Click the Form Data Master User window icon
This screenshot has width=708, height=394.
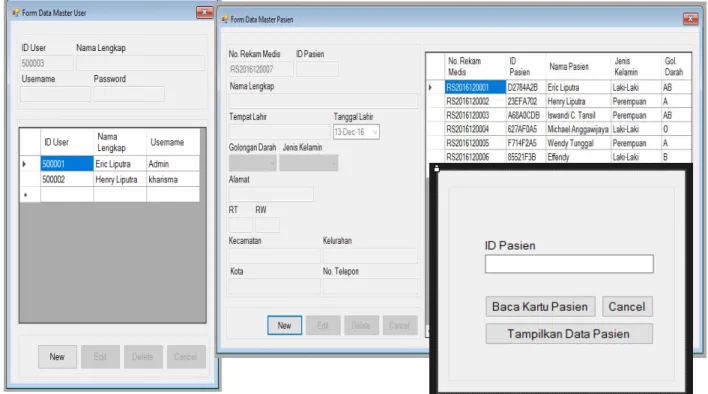(x=16, y=13)
